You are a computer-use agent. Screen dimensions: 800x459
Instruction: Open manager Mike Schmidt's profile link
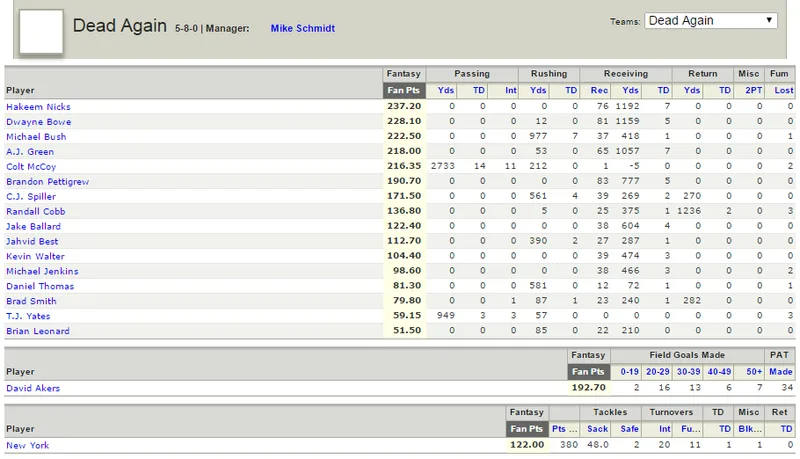(x=303, y=29)
